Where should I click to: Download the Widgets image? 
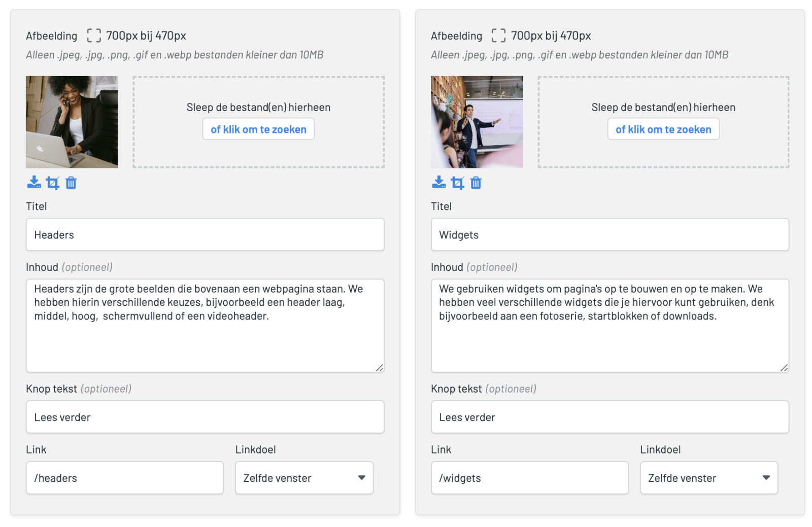pos(439,183)
